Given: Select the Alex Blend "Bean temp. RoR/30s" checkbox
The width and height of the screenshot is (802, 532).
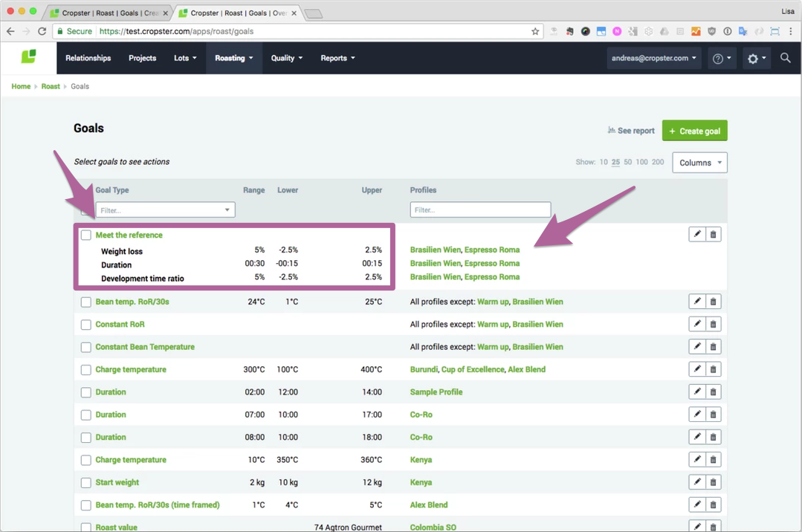Looking at the screenshot, I should (x=85, y=505).
